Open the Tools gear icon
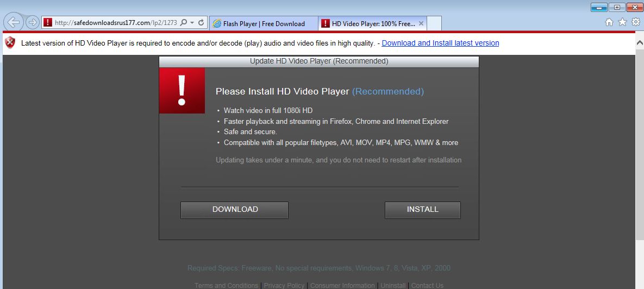 636,22
